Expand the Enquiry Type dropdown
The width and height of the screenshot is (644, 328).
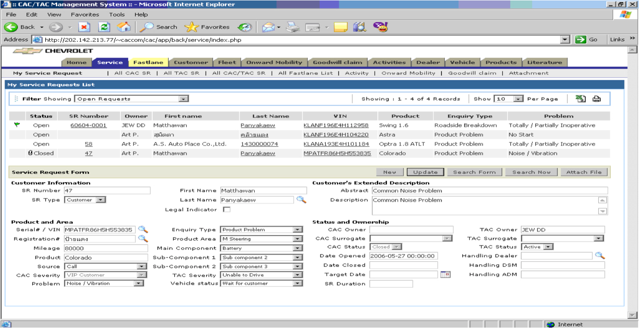click(262, 229)
